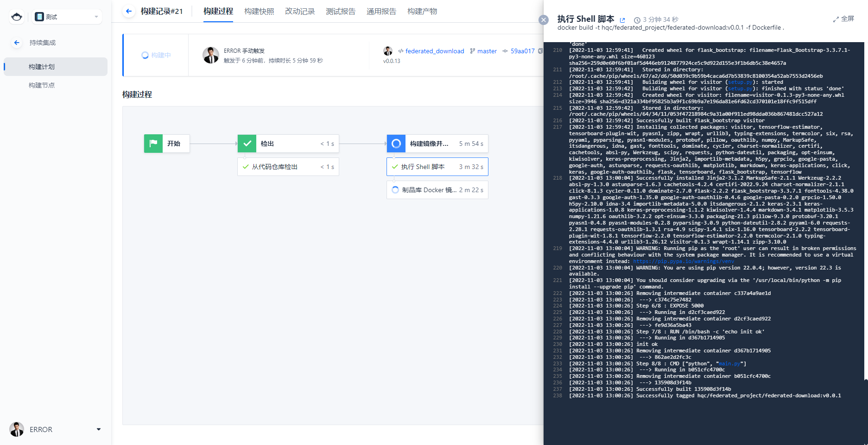Click 全屏 to expand the log
Image resolution: width=868 pixels, height=445 pixels.
point(843,19)
